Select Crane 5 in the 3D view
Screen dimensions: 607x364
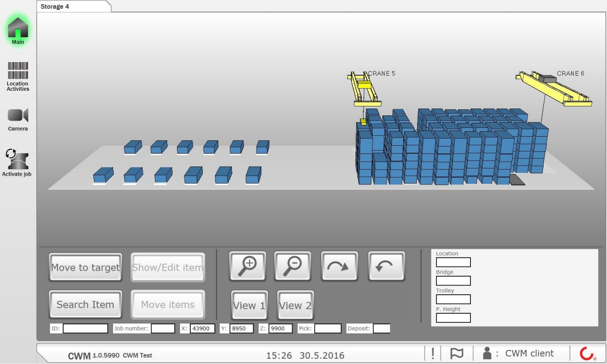364,90
